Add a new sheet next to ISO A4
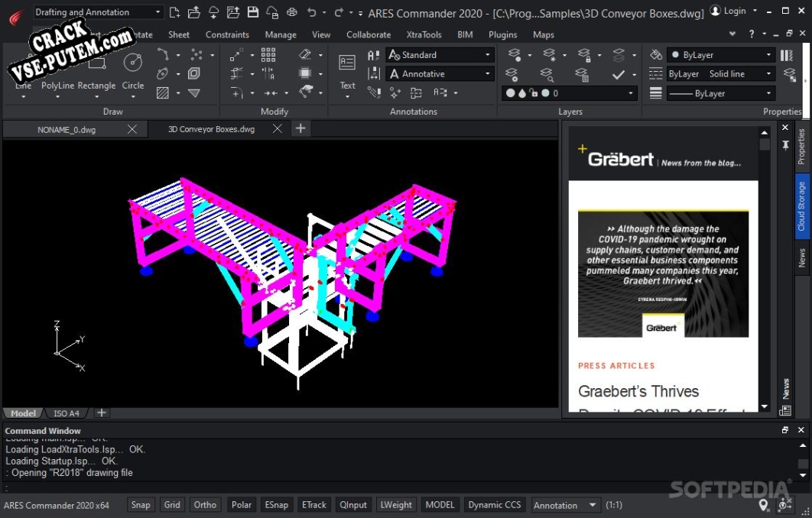The width and height of the screenshot is (812, 518). tap(102, 413)
